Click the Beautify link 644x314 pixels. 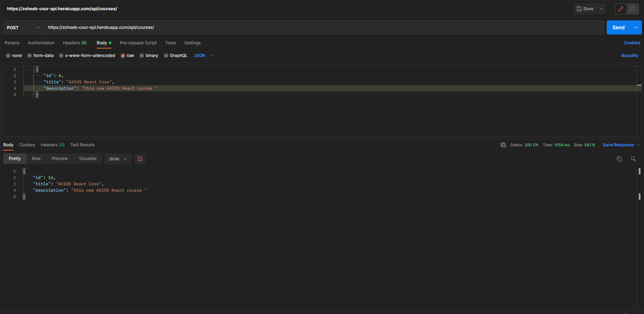pos(630,56)
